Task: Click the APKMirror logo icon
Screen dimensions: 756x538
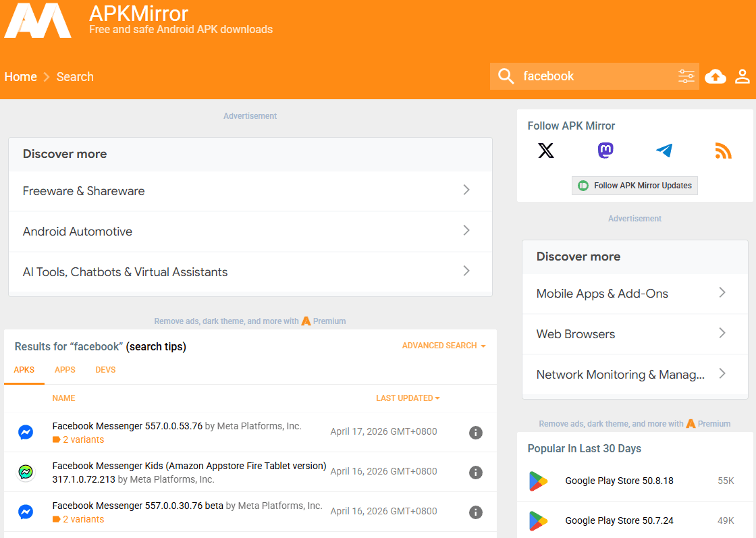Action: (x=38, y=20)
